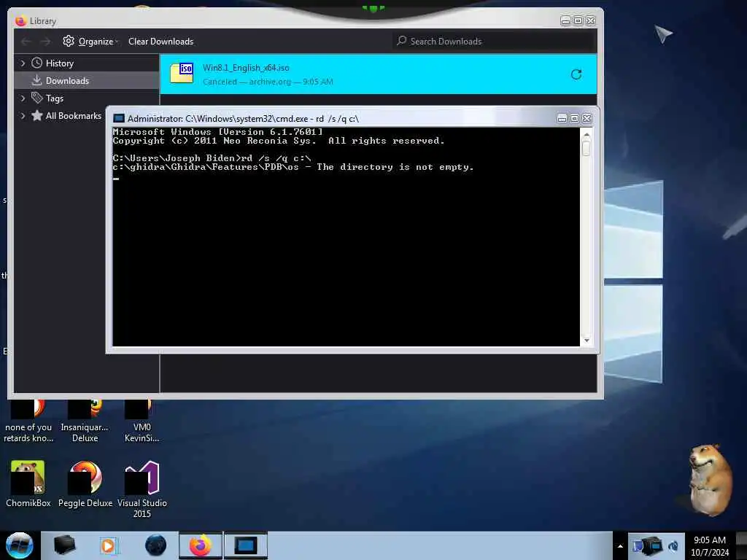Screen dimensions: 747x560
Task: Click the taskbar clock showing 9:05 AM
Action: 710,546
